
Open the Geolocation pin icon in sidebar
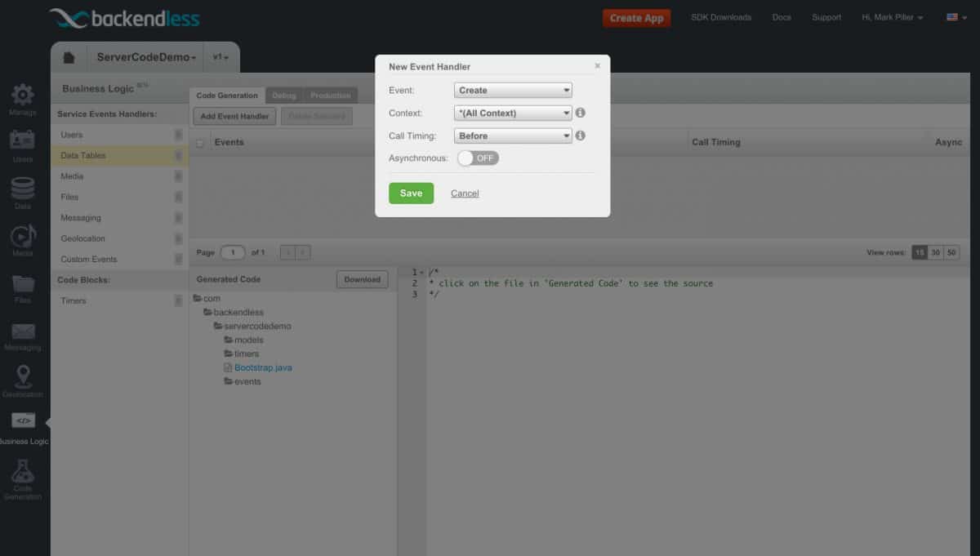[x=23, y=376]
